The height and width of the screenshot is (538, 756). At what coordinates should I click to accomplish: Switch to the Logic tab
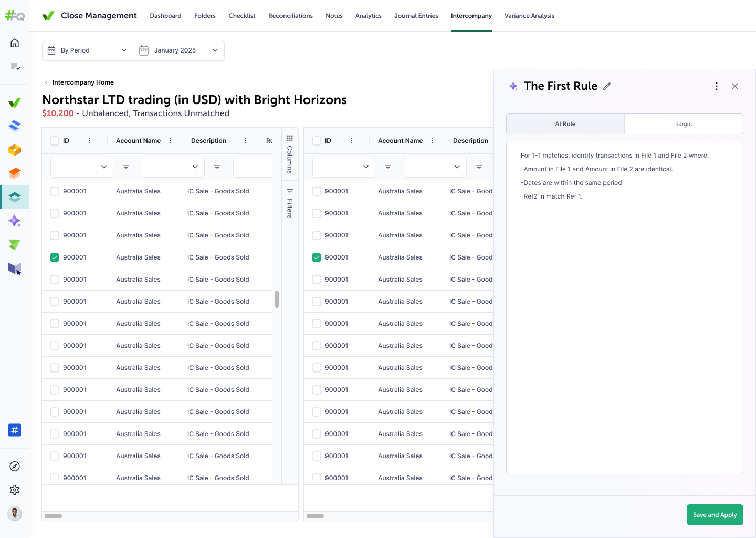684,124
